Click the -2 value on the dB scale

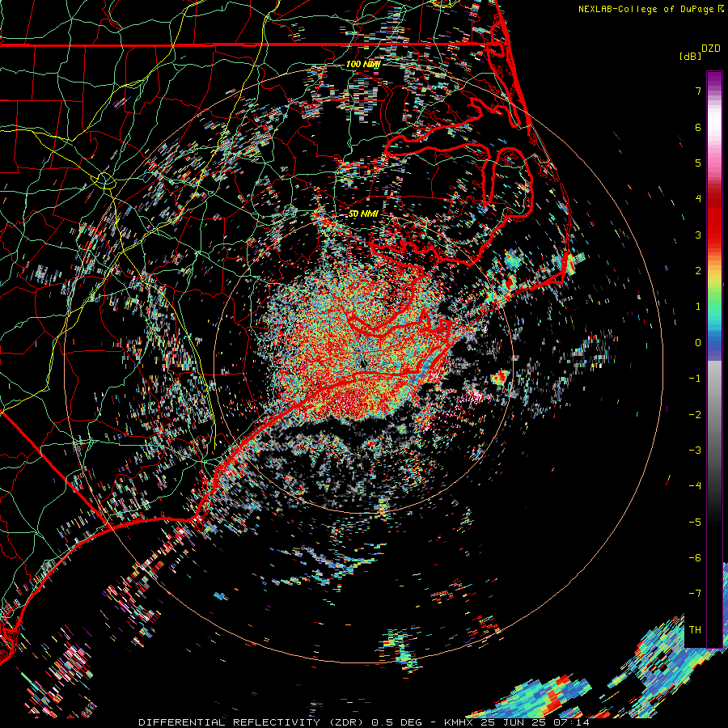coord(695,415)
